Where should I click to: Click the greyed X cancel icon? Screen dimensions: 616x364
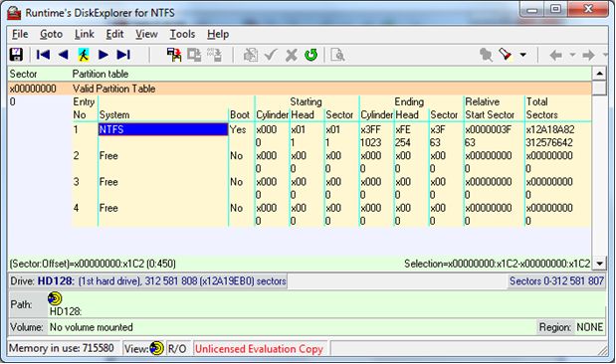292,55
